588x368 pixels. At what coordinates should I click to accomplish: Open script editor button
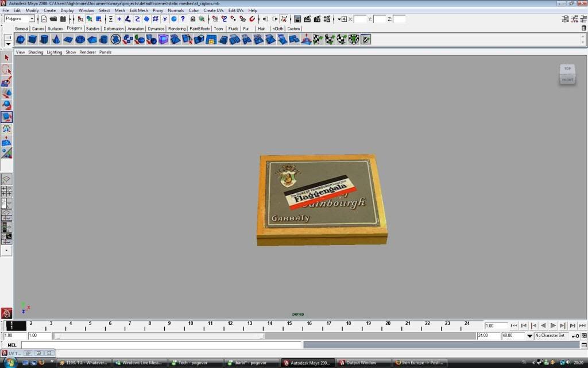[584, 345]
